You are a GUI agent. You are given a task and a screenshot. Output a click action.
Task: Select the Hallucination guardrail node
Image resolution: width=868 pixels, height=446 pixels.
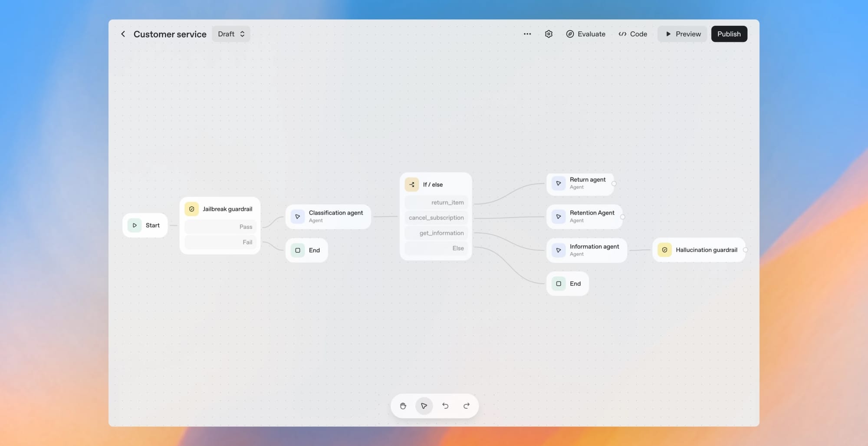tap(699, 250)
